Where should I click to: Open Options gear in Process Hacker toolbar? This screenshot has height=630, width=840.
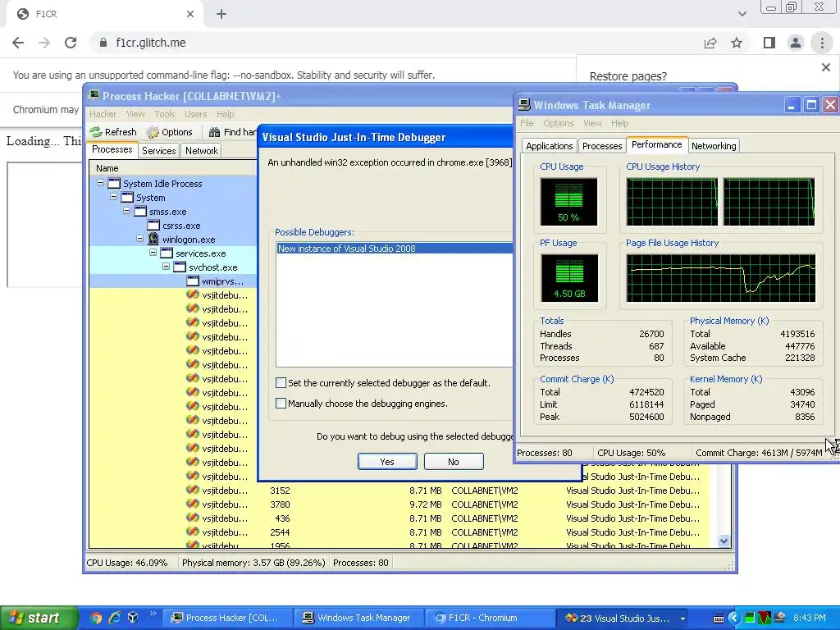pyautogui.click(x=153, y=132)
